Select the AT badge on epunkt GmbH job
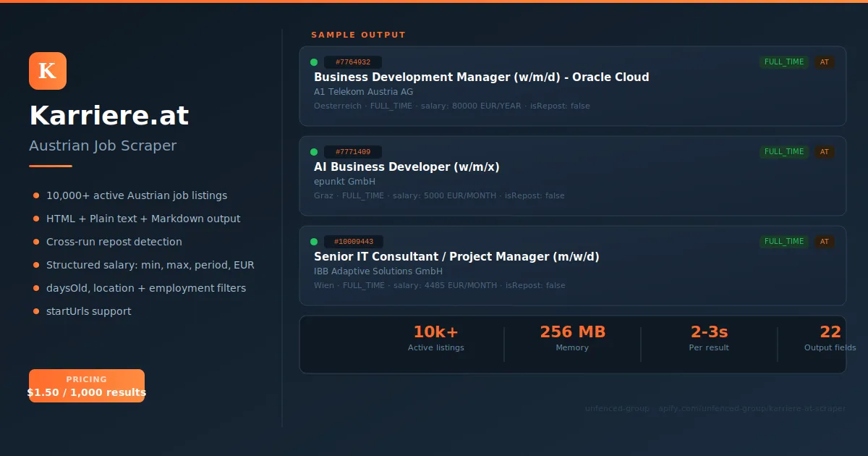This screenshot has width=868, height=456. pos(825,152)
